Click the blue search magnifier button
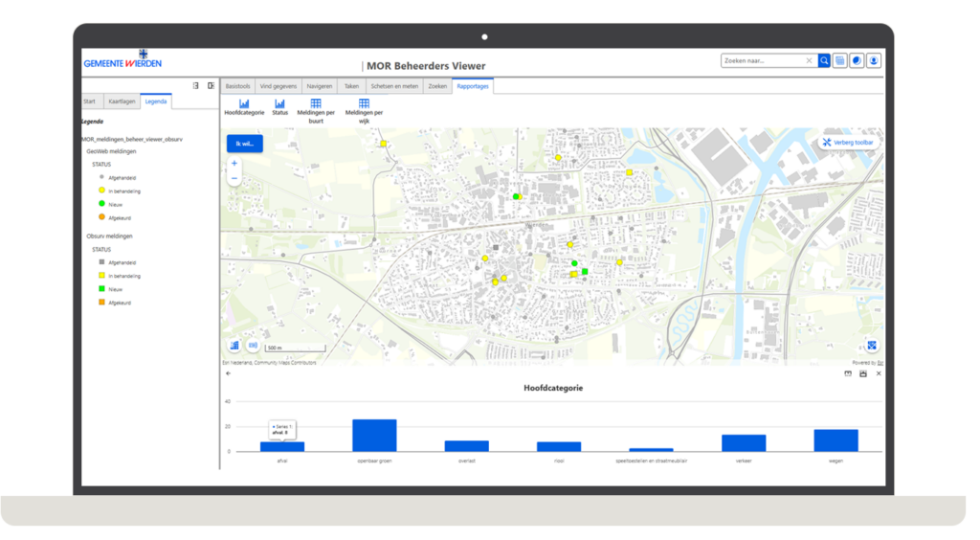 [824, 60]
